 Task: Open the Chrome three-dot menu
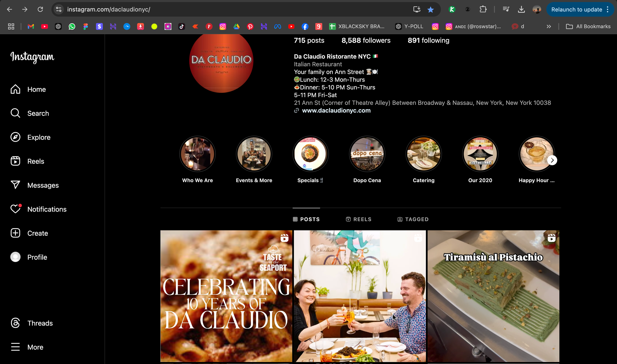coord(608,9)
